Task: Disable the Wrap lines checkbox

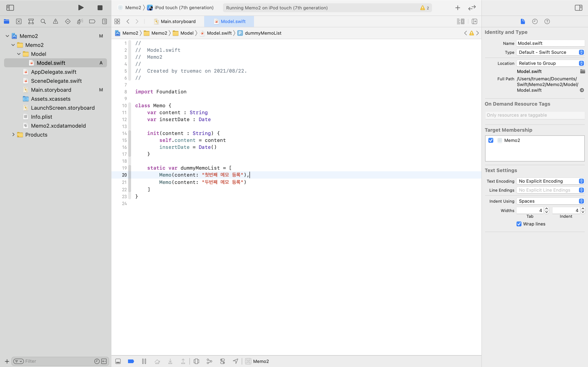Action: (519, 224)
